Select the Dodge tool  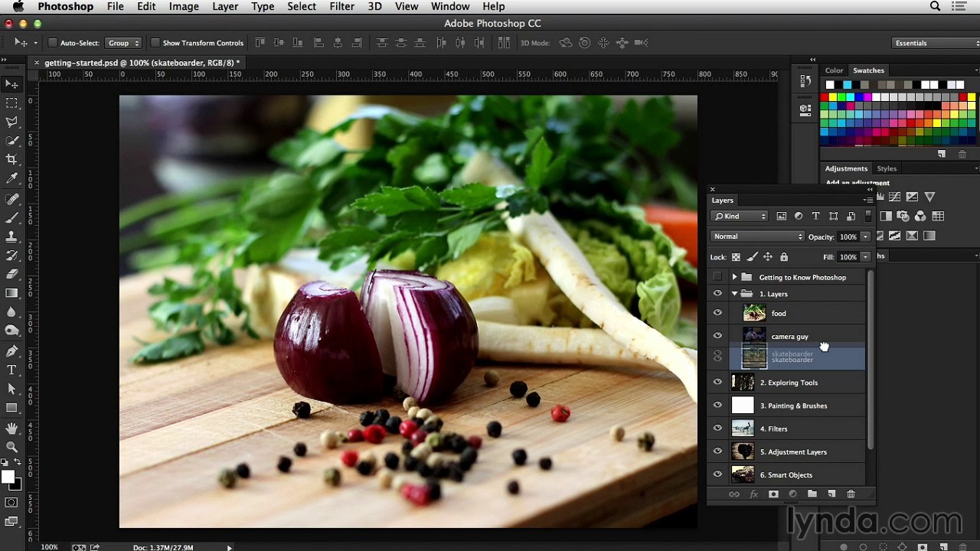(11, 331)
